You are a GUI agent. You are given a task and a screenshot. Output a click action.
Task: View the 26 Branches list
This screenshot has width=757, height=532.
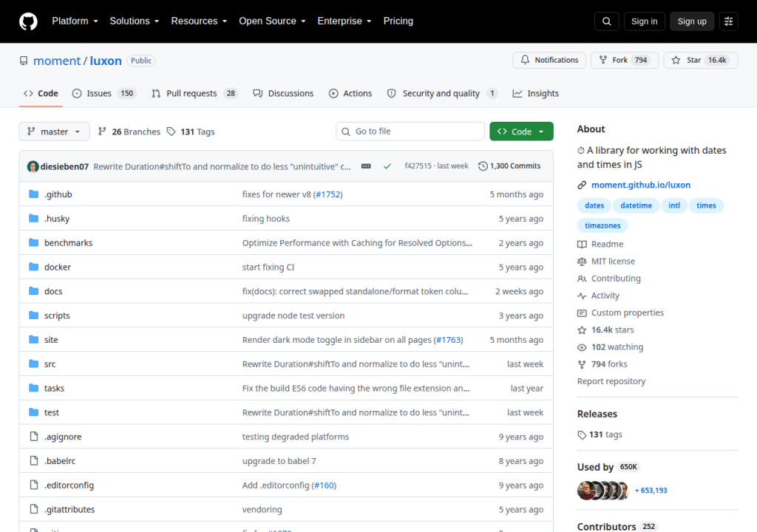pos(129,132)
